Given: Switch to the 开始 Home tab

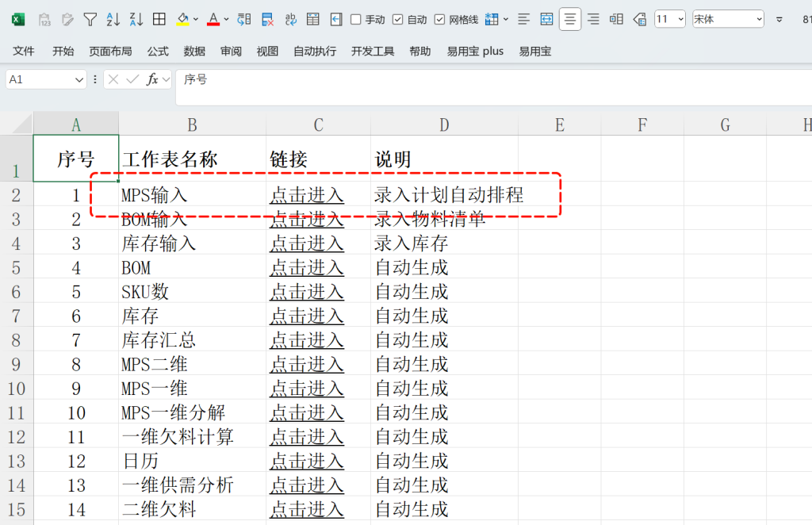Looking at the screenshot, I should [x=63, y=52].
